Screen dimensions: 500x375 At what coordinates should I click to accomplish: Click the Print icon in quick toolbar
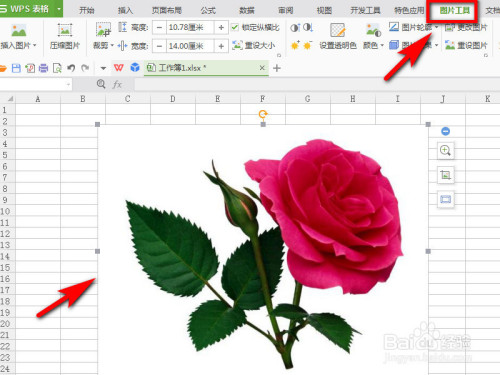coord(43,68)
